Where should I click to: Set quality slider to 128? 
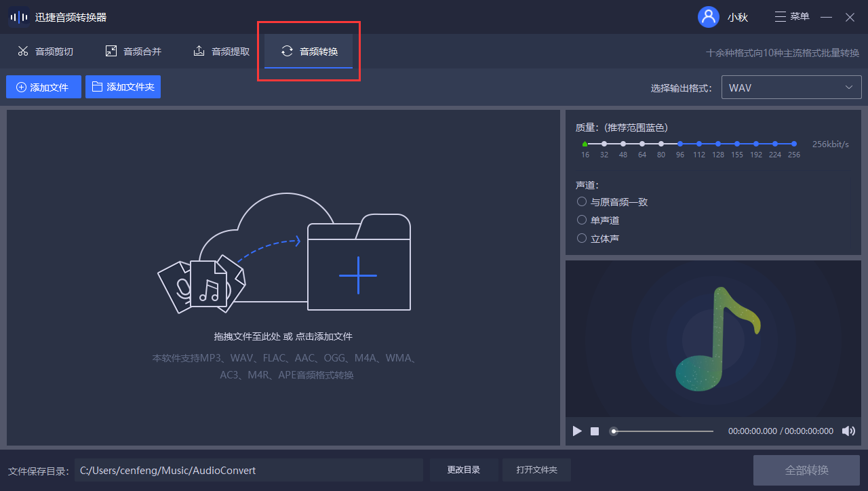[x=718, y=144]
